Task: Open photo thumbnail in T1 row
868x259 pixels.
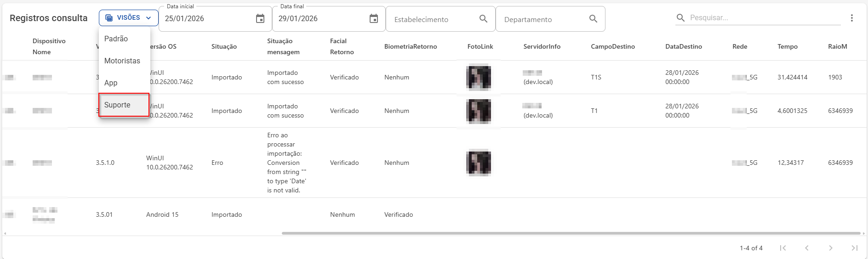Action: pos(479,111)
